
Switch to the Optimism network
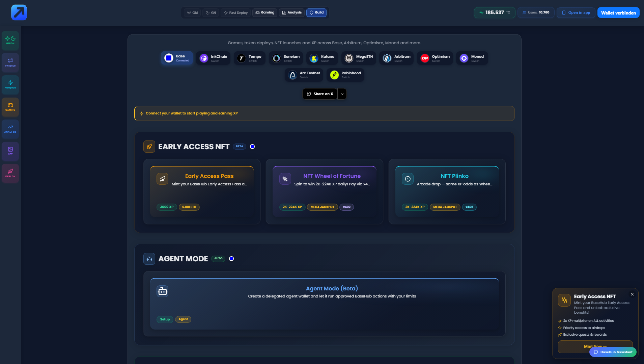point(435,58)
